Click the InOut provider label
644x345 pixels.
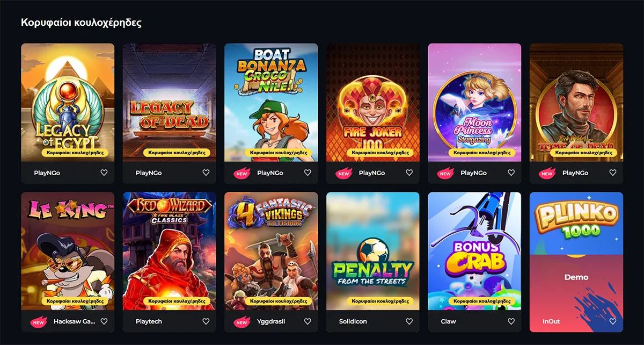click(551, 321)
